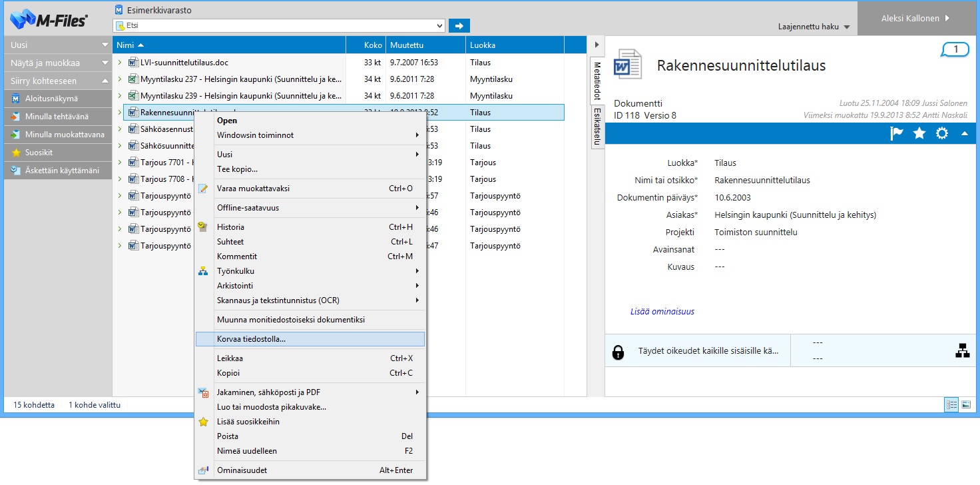Click the flag icon in metadata bar
This screenshot has height=485, width=980.
pyautogui.click(x=897, y=133)
